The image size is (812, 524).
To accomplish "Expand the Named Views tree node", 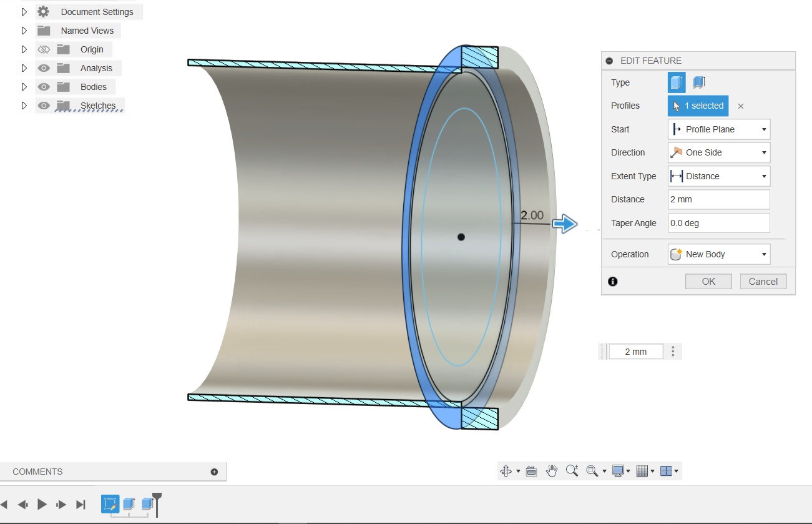I will pos(24,31).
